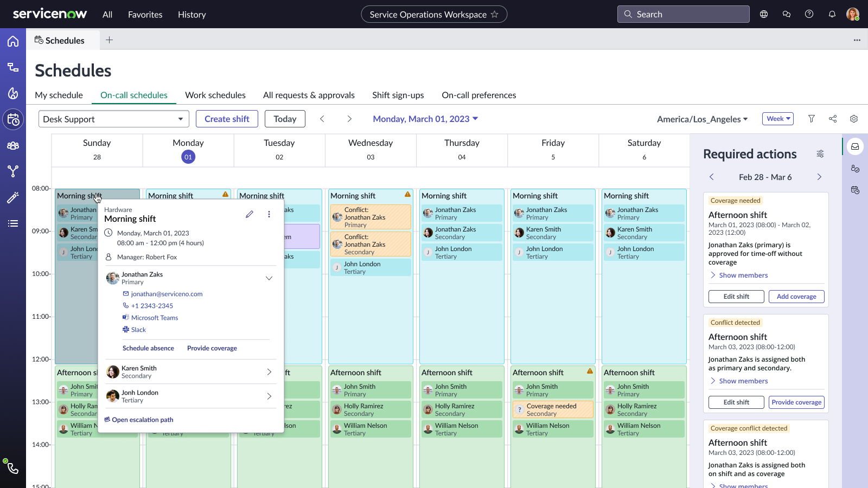Open the chat conversations icon
Screen dimensions: 868x488
pos(787,14)
